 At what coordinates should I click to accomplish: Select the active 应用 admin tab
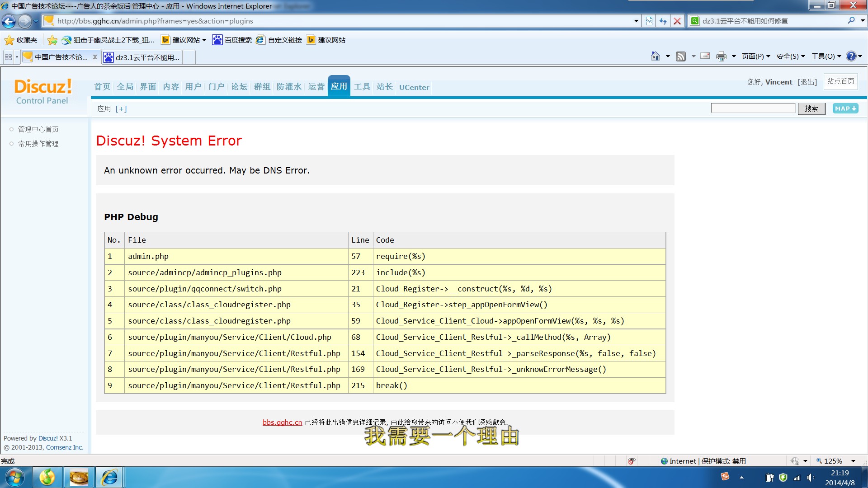click(339, 86)
